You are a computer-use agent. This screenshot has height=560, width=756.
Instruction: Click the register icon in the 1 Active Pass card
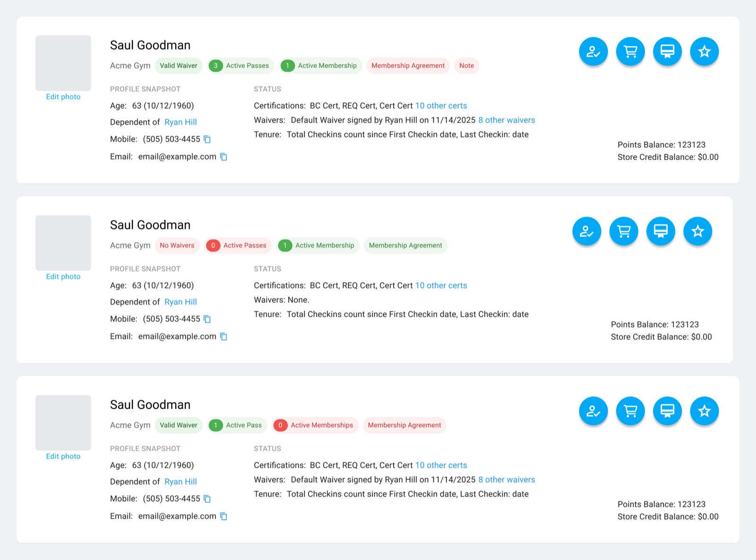[667, 411]
